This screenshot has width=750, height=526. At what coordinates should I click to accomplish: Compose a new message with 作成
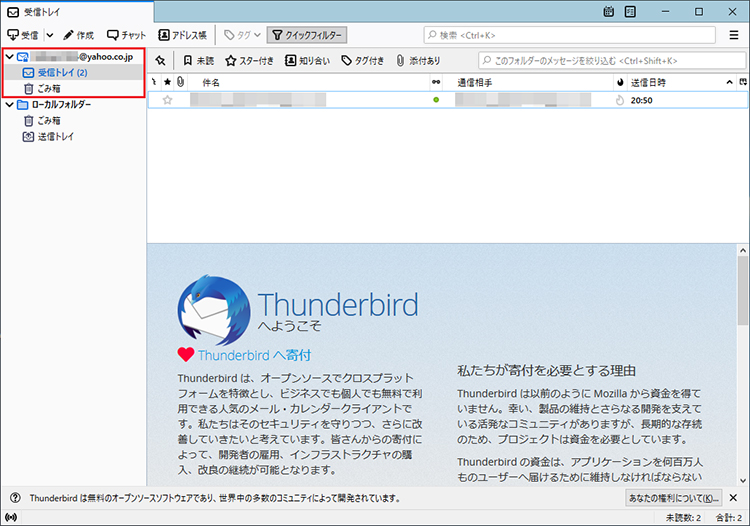point(78,35)
